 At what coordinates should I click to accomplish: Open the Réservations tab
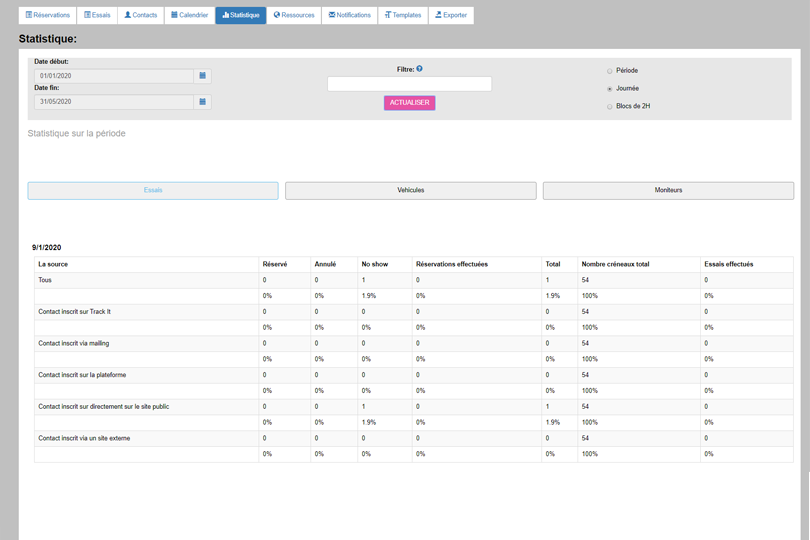pyautogui.click(x=48, y=16)
